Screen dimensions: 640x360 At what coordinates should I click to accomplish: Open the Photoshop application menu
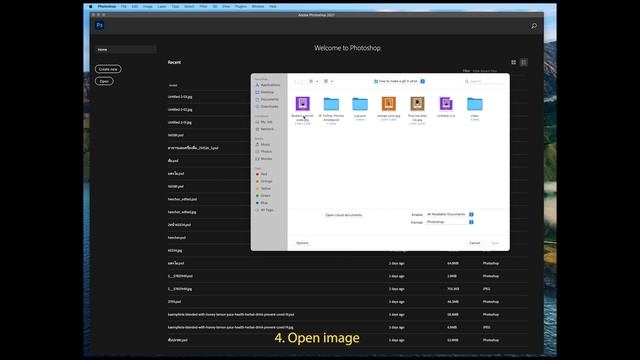[107, 7]
